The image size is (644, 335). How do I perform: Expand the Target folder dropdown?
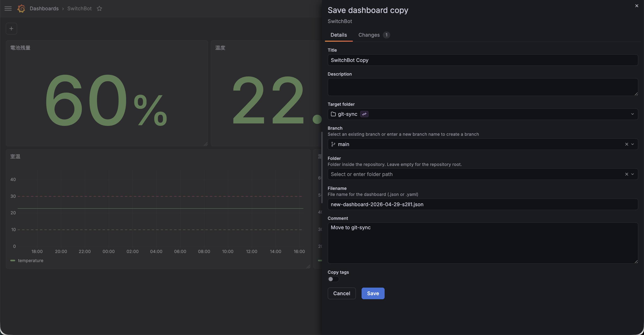pyautogui.click(x=632, y=114)
